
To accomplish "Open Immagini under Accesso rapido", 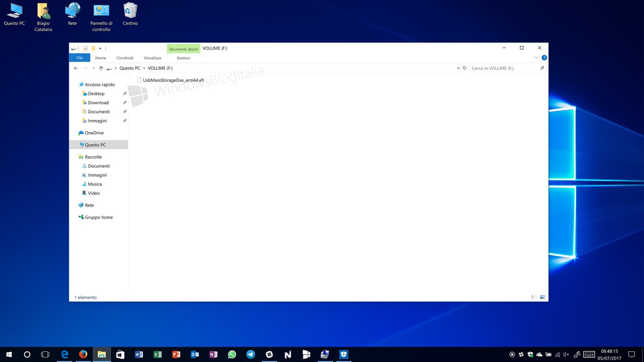I will (97, 121).
